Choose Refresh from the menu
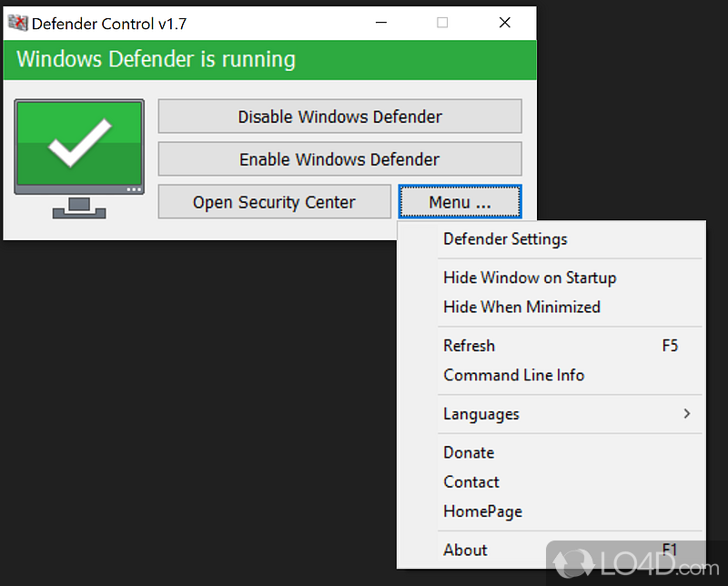The image size is (728, 586). 469,346
